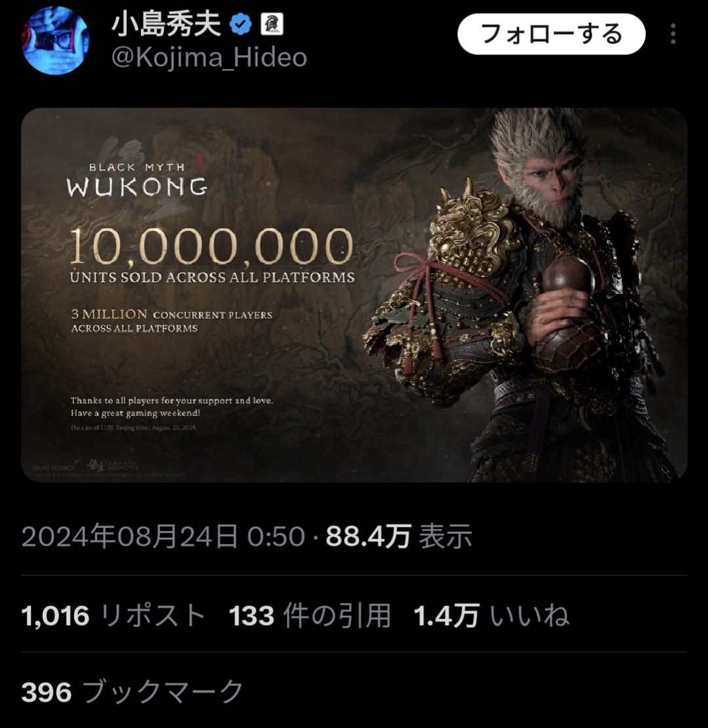Open the 1,016 リポスト list
Screen dimensions: 708x728
click(114, 616)
